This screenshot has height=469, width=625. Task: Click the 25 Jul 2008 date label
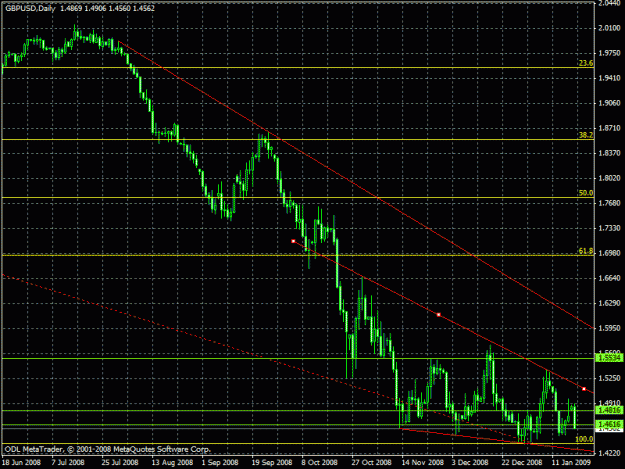[x=120, y=462]
